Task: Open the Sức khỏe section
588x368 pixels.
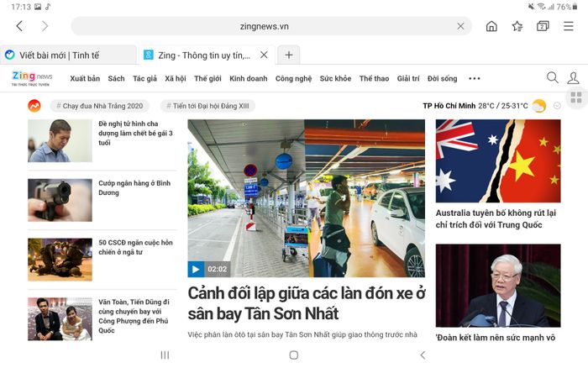Action: [x=336, y=78]
